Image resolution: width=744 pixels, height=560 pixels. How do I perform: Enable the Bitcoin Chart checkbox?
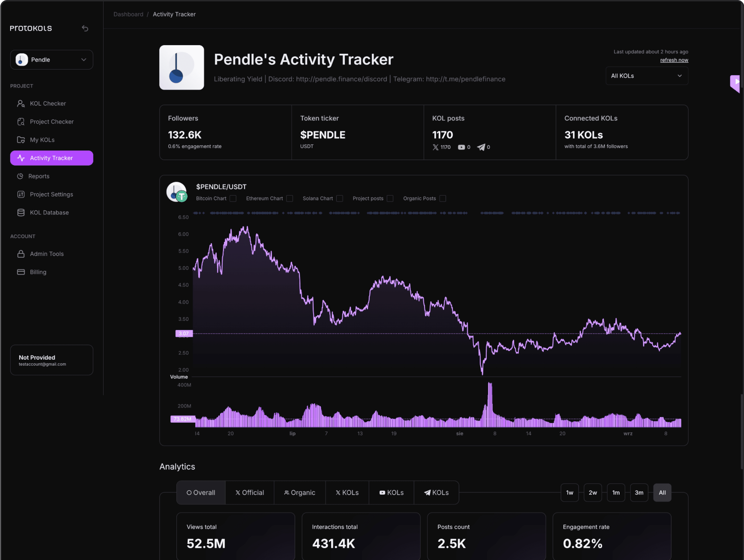tap(233, 199)
